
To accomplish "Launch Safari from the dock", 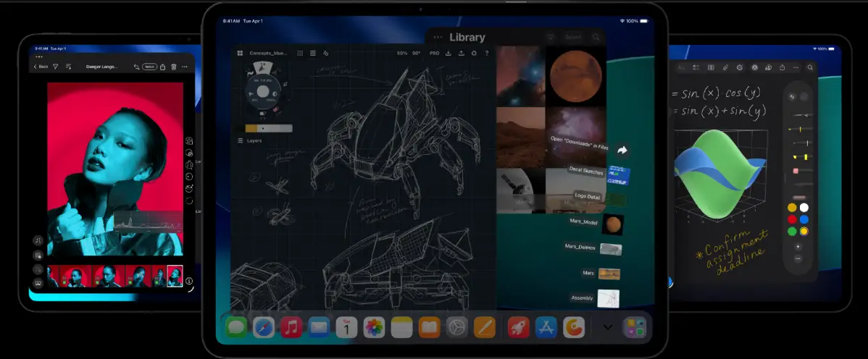I will [x=264, y=327].
